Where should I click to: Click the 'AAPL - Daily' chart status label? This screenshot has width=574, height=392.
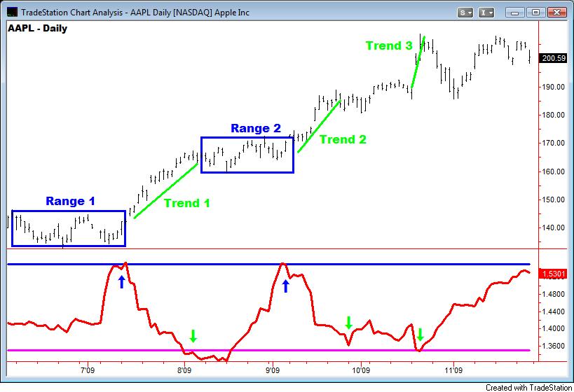pos(38,28)
